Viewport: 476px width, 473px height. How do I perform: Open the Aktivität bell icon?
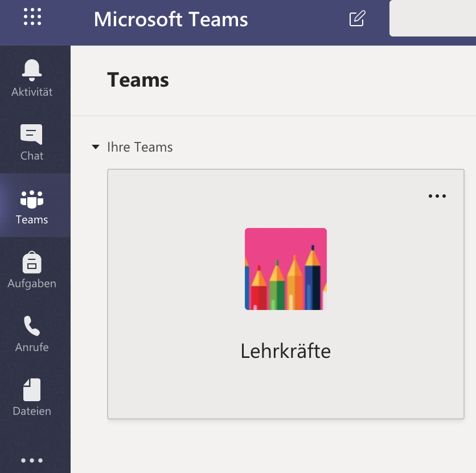pos(32,70)
